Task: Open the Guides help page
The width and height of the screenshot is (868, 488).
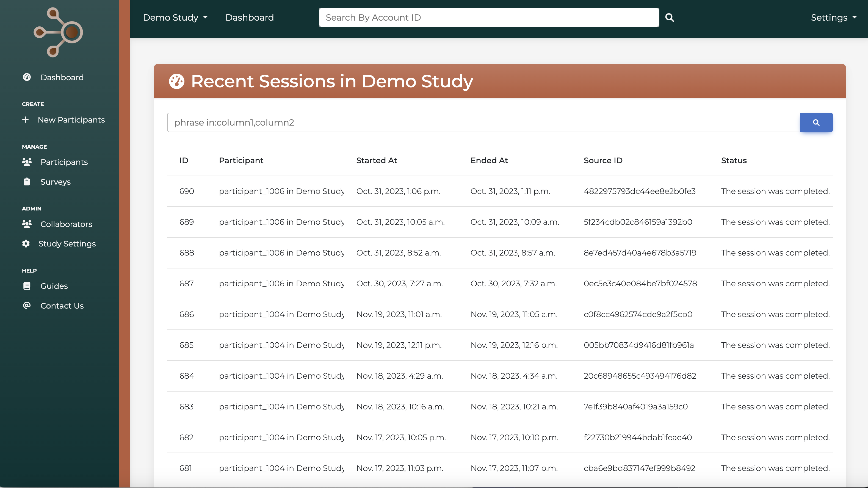Action: [54, 286]
